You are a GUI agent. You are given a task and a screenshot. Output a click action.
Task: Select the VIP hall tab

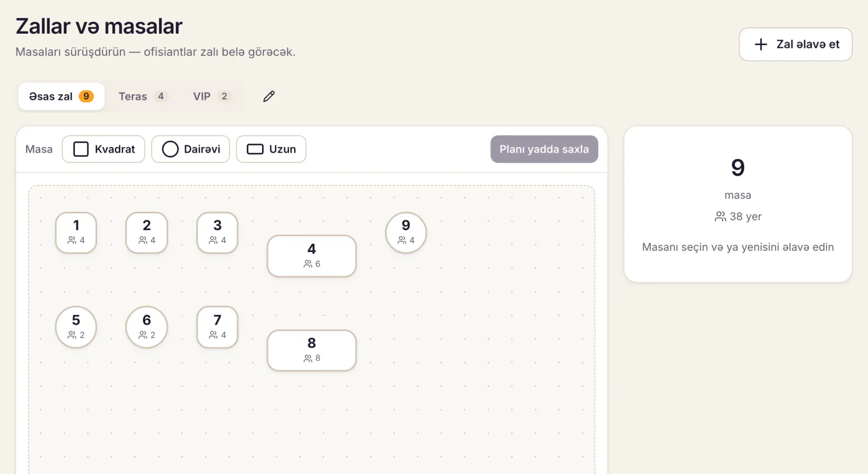tap(212, 97)
